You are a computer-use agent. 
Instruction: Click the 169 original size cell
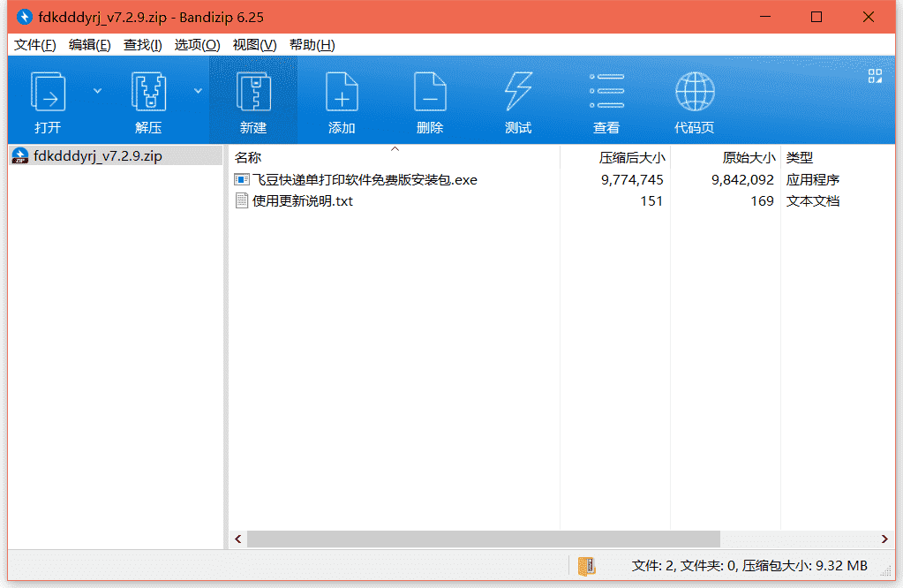click(x=762, y=201)
